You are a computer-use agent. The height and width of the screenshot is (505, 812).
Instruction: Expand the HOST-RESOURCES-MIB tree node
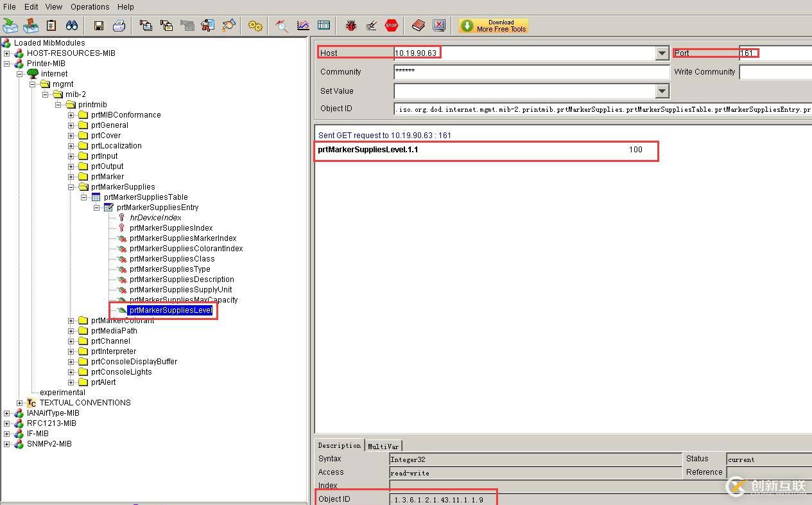(7, 53)
